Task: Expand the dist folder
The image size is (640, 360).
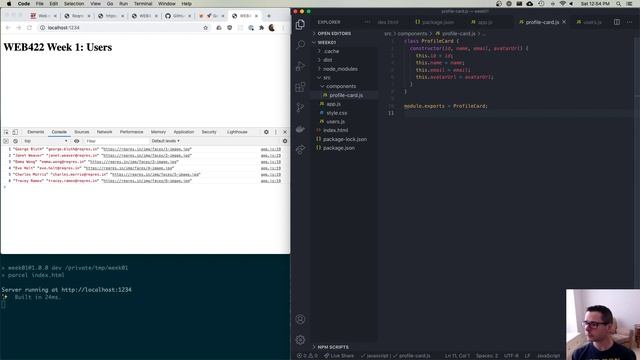Action: (327, 60)
